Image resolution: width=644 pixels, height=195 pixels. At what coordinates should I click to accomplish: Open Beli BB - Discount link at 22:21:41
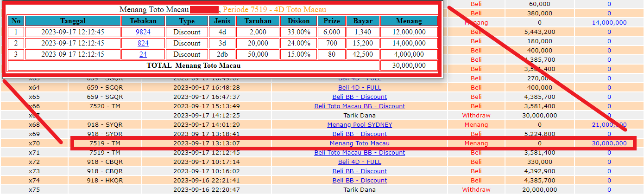[x=360, y=181]
